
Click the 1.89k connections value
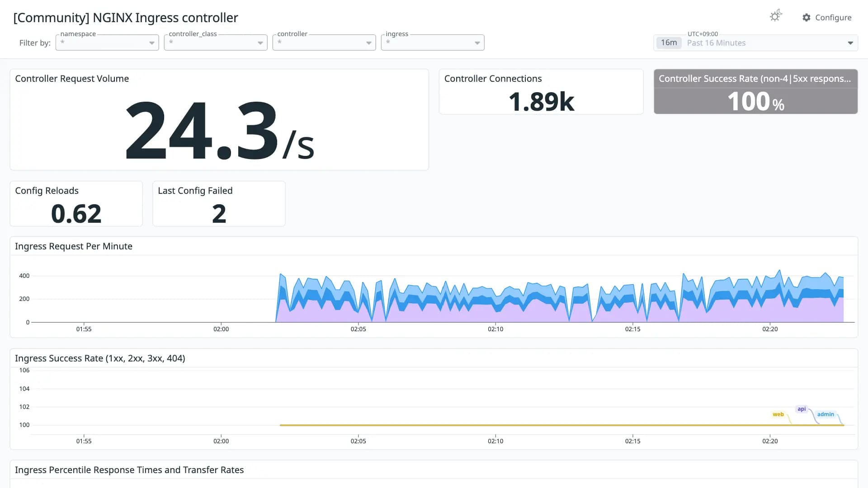pyautogui.click(x=541, y=102)
